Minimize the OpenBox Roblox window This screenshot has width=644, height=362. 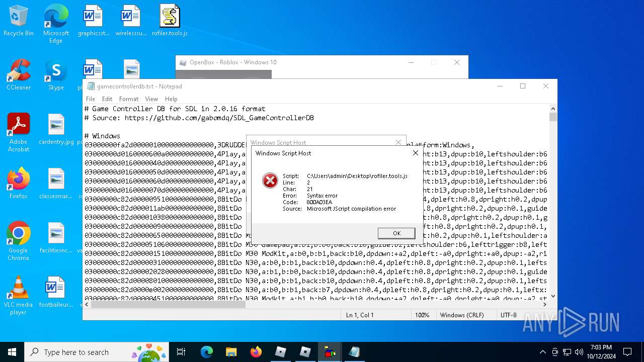(x=411, y=62)
